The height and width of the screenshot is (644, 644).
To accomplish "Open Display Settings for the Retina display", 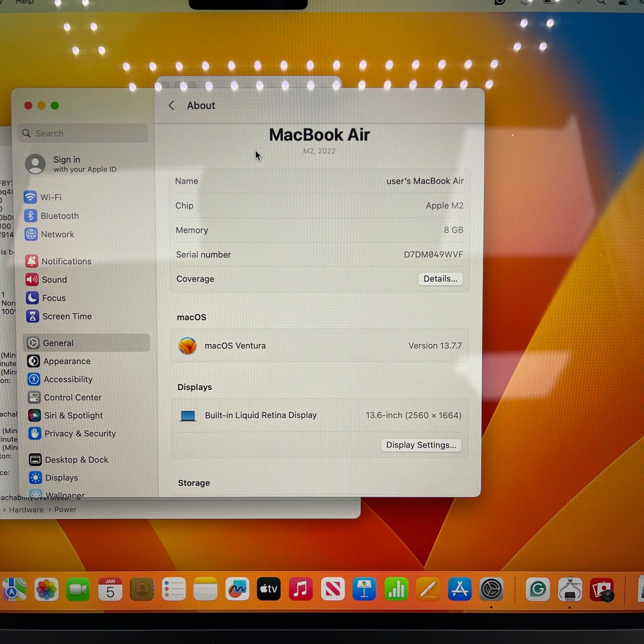I will coord(421,445).
